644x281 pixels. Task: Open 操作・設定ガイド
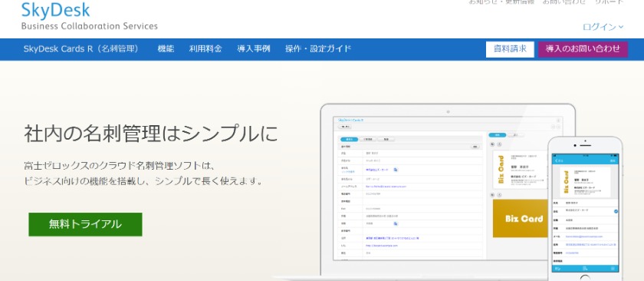pyautogui.click(x=318, y=48)
